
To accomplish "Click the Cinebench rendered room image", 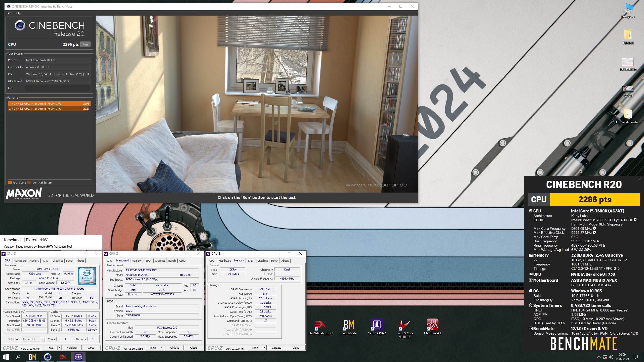I will pyautogui.click(x=257, y=104).
